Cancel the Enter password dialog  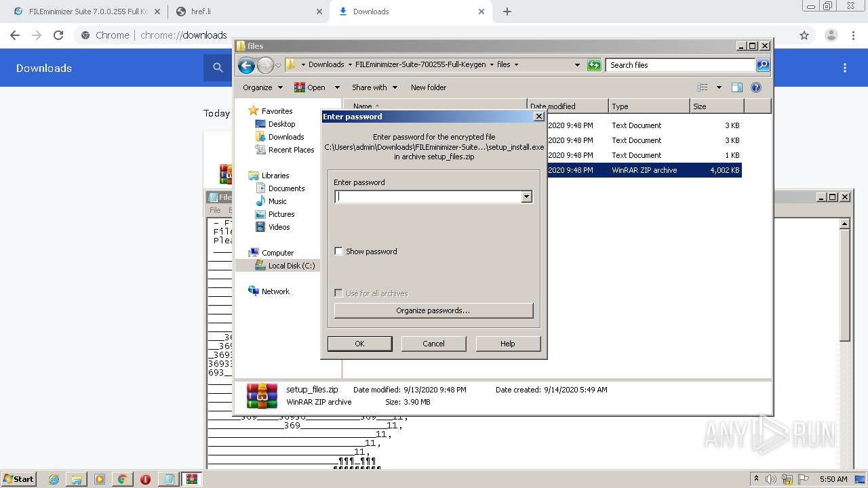pos(434,344)
